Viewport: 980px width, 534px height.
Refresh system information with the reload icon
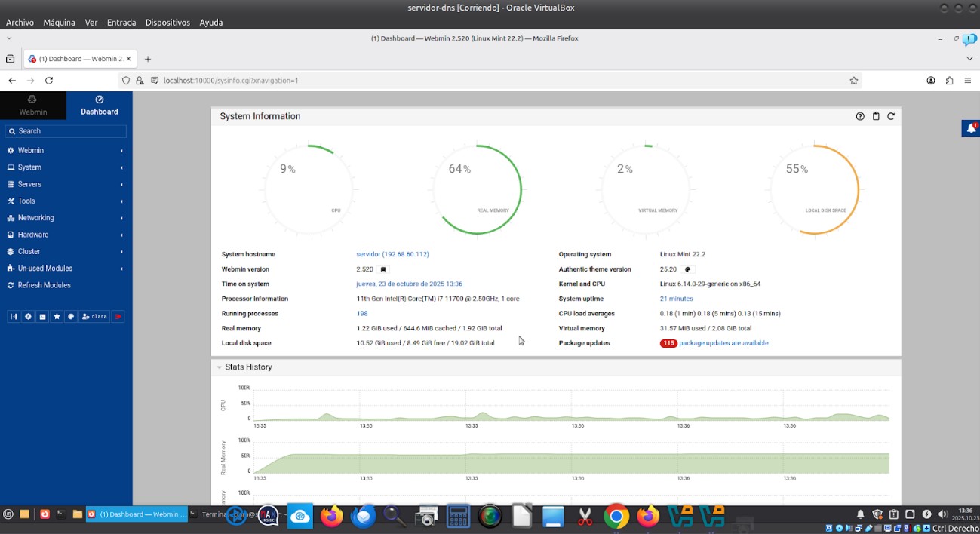pyautogui.click(x=891, y=116)
